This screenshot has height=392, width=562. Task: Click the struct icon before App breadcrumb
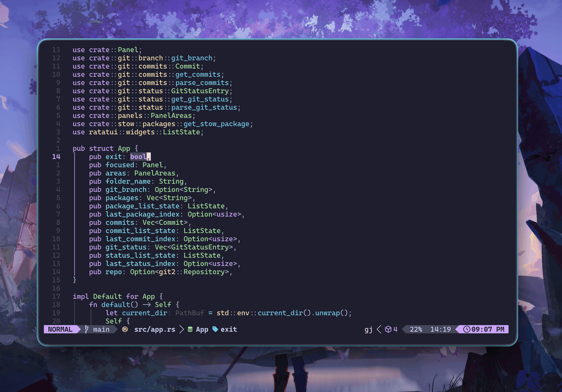coord(190,329)
